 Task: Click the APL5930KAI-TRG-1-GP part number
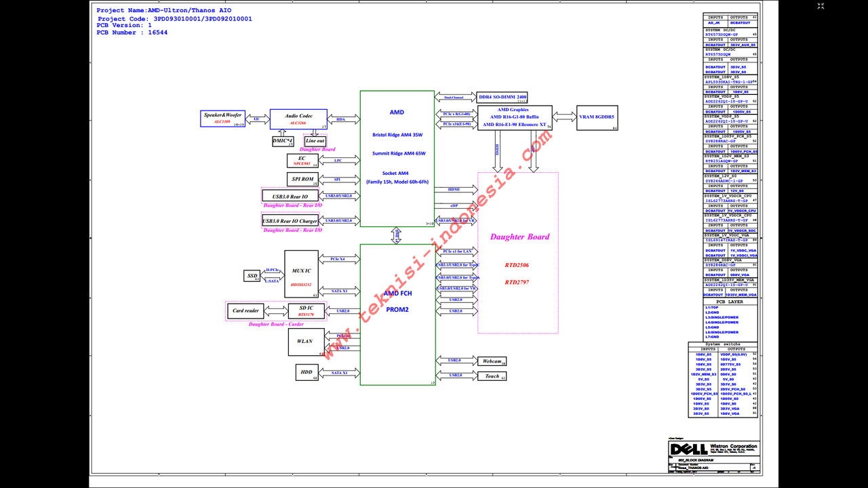click(730, 82)
